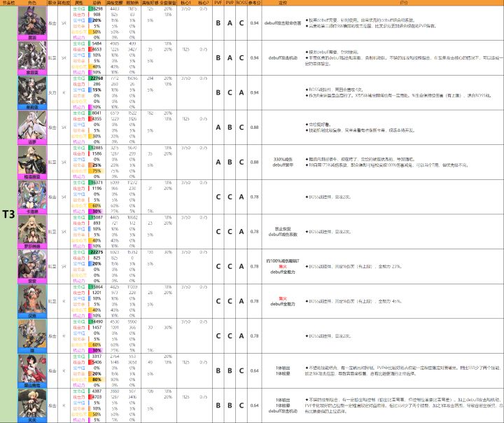Screen dimensions: 504x423
Task: Select the 75% yellow bar in the 12885 row
Action: 97,171
